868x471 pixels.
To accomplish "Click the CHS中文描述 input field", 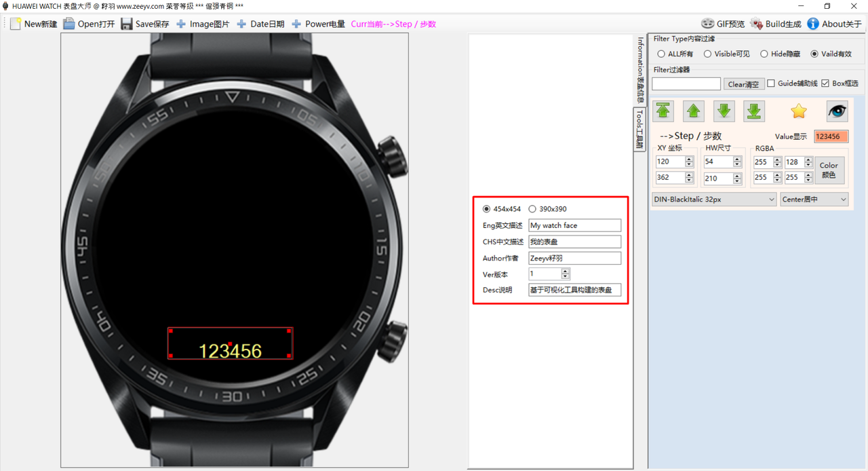I will tap(575, 242).
